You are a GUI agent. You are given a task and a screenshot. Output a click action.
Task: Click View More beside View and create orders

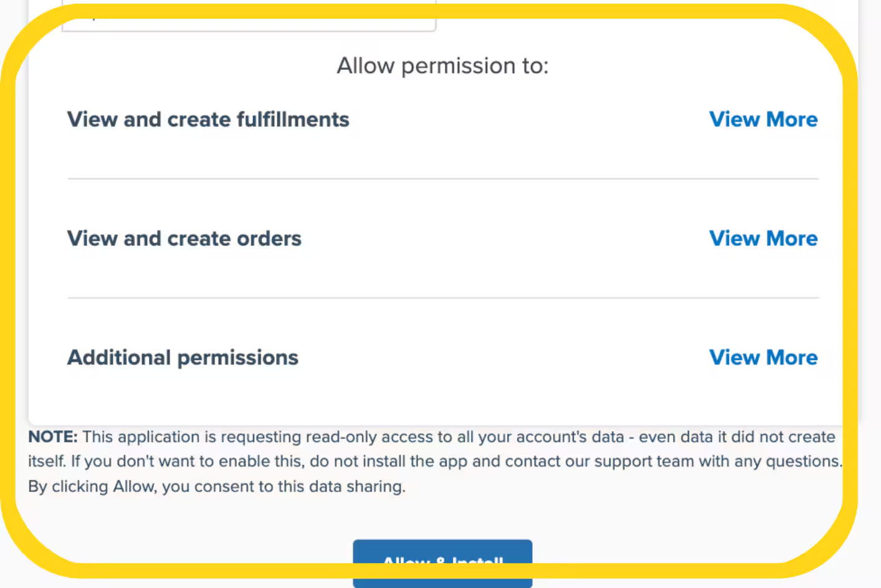(763, 238)
